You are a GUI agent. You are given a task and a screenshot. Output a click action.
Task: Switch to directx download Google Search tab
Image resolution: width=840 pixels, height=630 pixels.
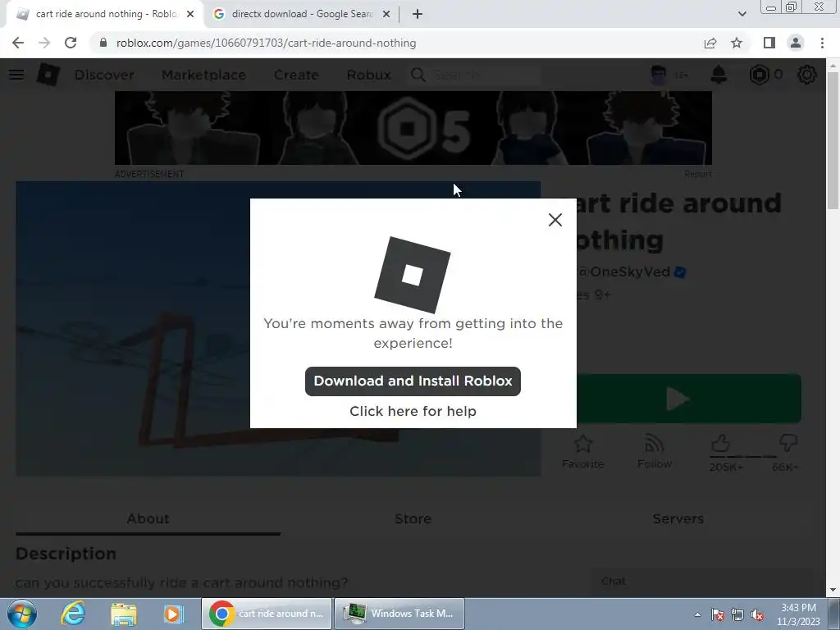pyautogui.click(x=301, y=14)
